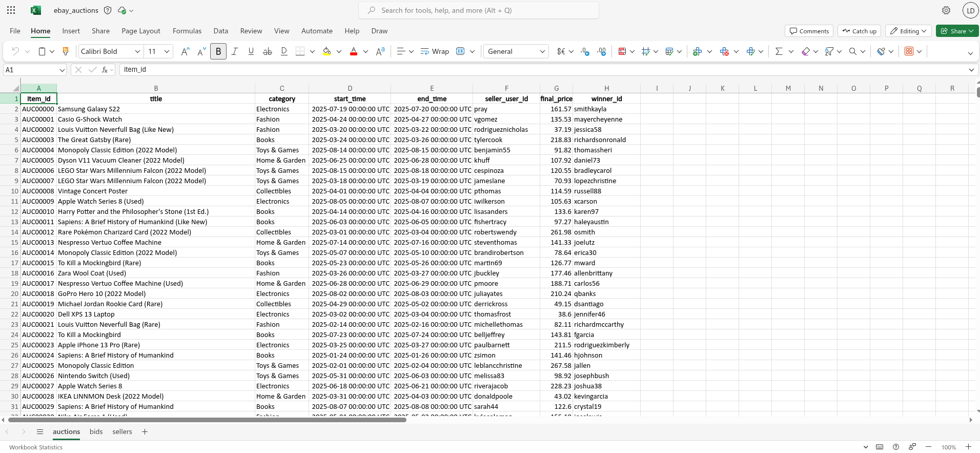Image resolution: width=980 pixels, height=453 pixels.
Task: Open the Page Layout tab
Action: [x=141, y=31]
